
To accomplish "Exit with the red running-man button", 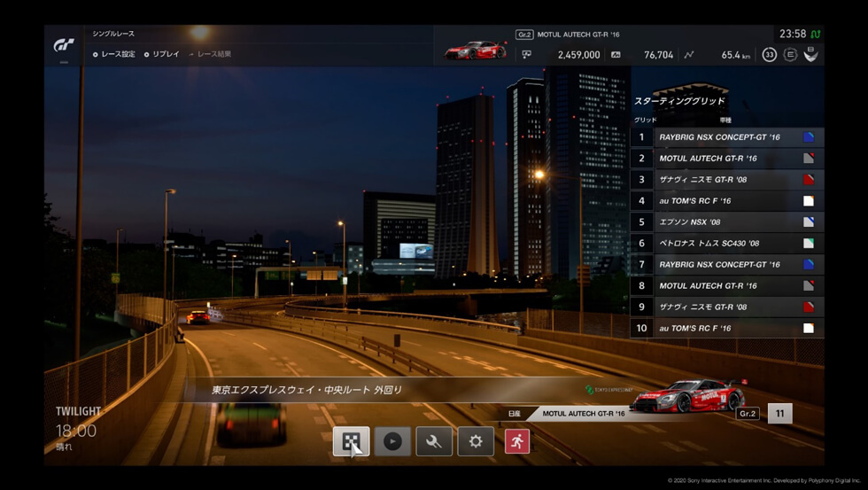I will tap(517, 441).
